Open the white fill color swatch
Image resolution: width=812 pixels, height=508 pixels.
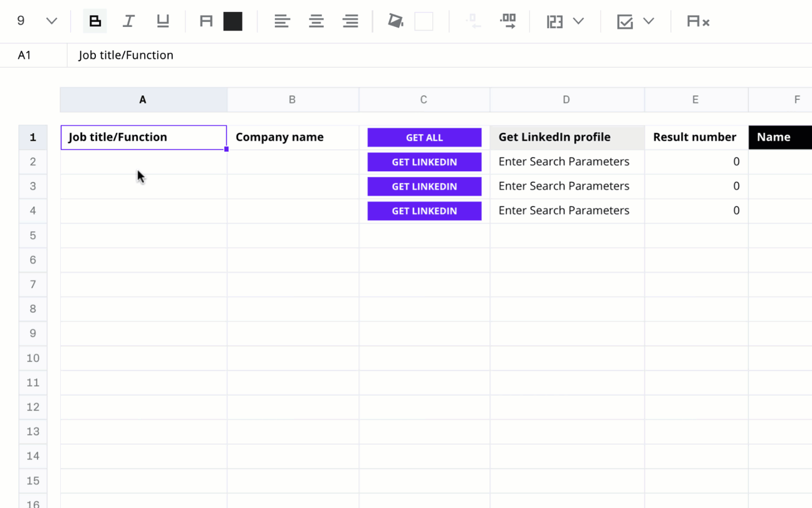coord(424,21)
